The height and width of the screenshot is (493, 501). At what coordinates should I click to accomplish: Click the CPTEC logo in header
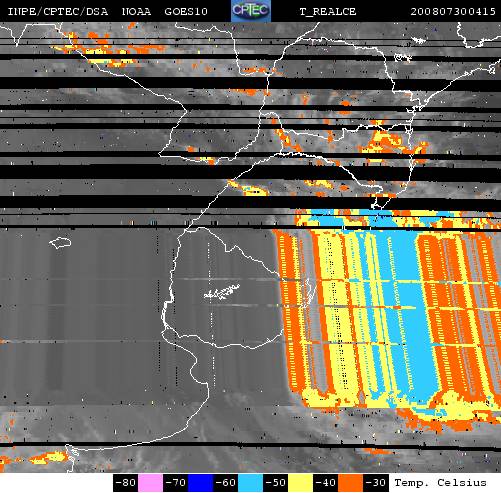pyautogui.click(x=251, y=11)
